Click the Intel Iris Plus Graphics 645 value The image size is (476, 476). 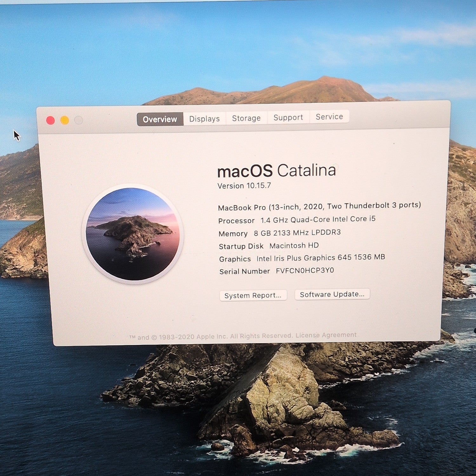(x=321, y=258)
